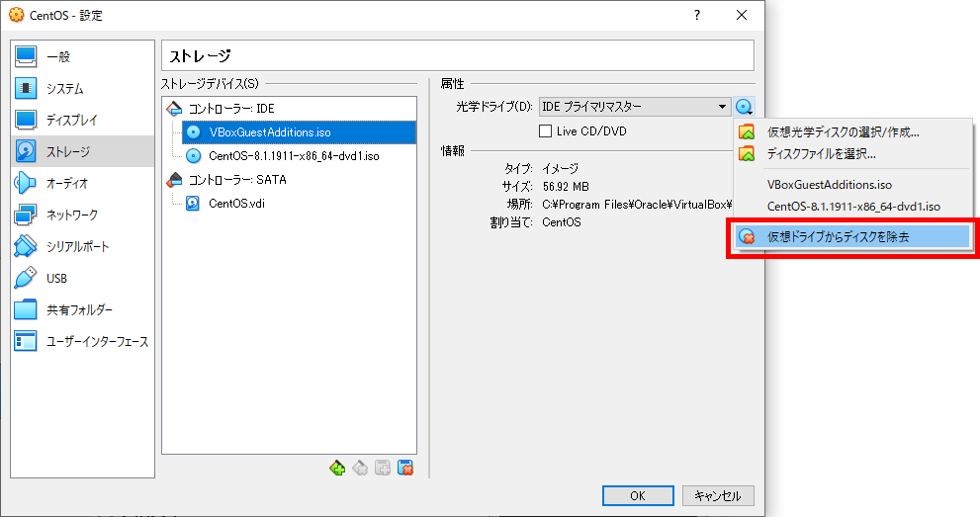Open the 共有フォルダー settings category
The height and width of the screenshot is (517, 980).
pos(82,309)
